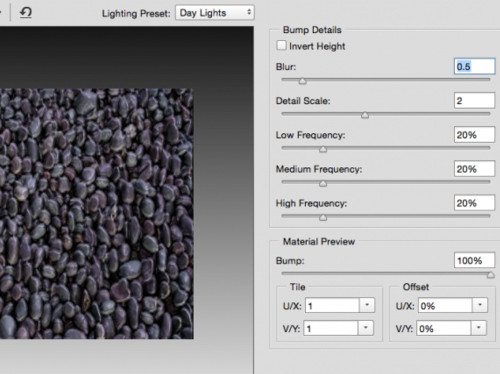
Task: Click the Medium Frequency percentage field
Action: point(474,169)
